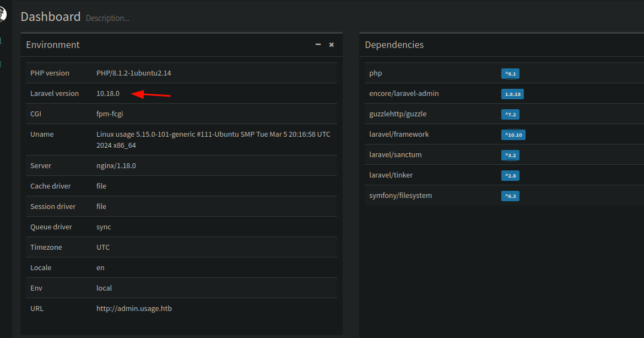Select the Timezone label
Screen dimensions: 644x338
point(46,248)
